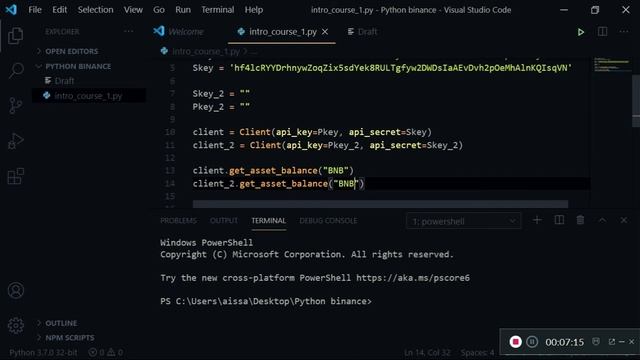
Task: Click the editor horizontal scrollbar
Action: point(380,203)
